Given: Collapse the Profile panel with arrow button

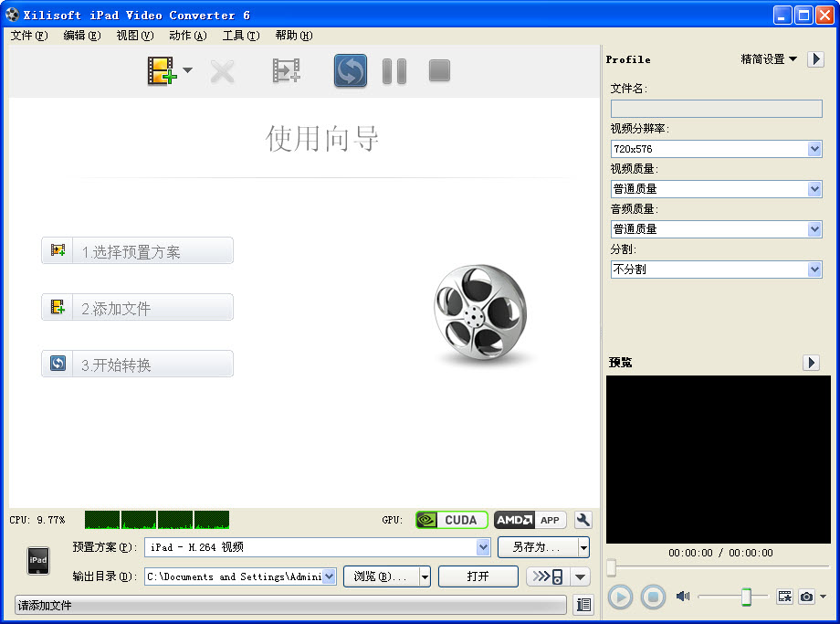Looking at the screenshot, I should pos(815,59).
